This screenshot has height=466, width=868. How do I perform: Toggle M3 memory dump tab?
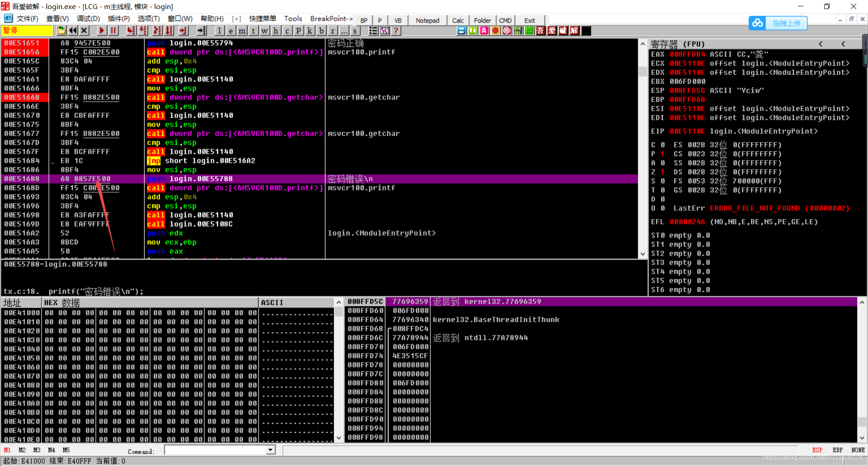(37, 450)
